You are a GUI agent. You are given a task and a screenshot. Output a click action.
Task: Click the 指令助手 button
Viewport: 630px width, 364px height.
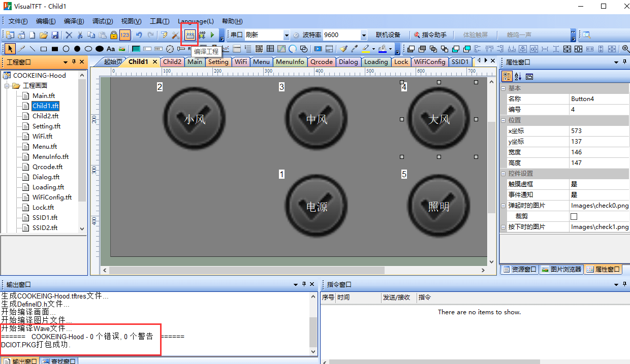[x=430, y=35]
